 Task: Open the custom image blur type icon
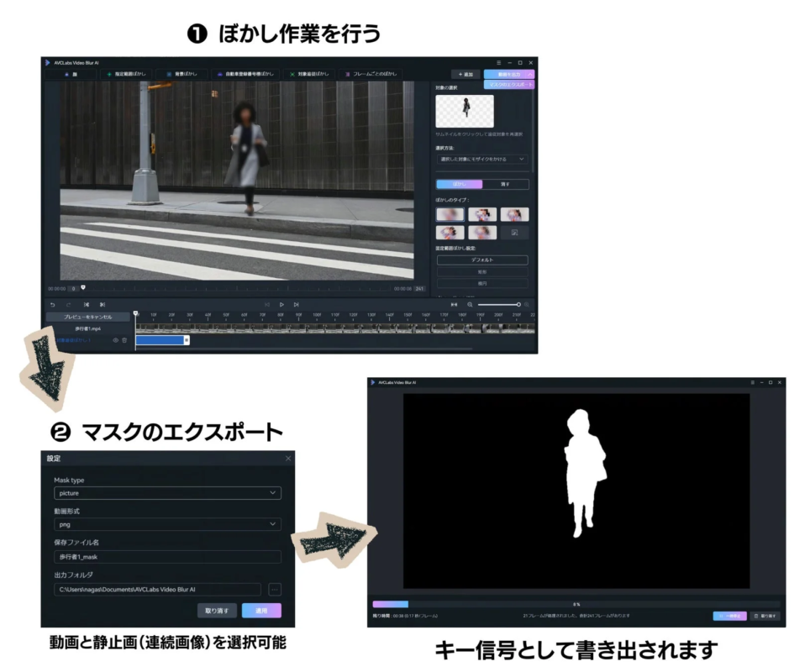[515, 231]
